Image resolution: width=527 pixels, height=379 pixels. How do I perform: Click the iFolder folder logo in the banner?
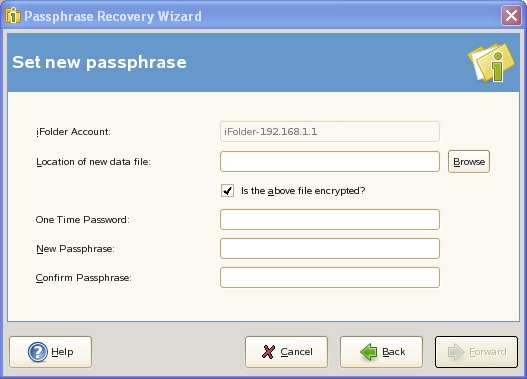click(491, 62)
